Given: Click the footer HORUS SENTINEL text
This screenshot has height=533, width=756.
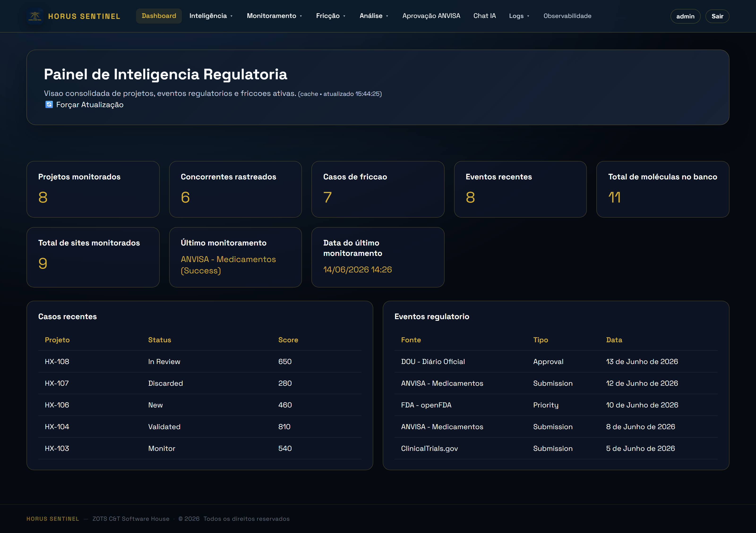Looking at the screenshot, I should (x=53, y=519).
